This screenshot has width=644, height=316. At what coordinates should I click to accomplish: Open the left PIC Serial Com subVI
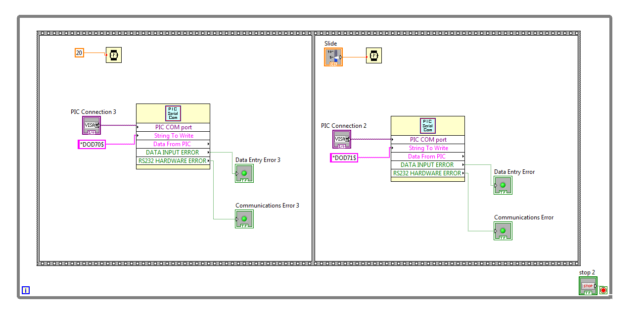[x=173, y=113]
